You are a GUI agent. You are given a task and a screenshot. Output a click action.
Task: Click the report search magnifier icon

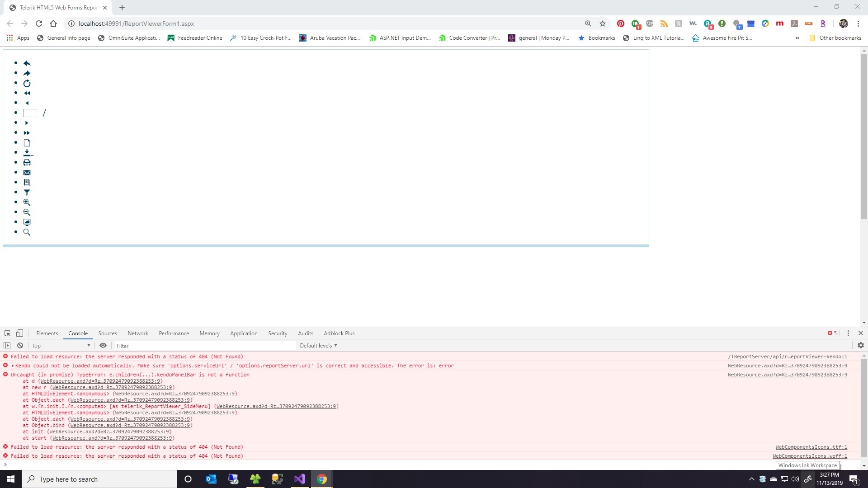(x=27, y=232)
